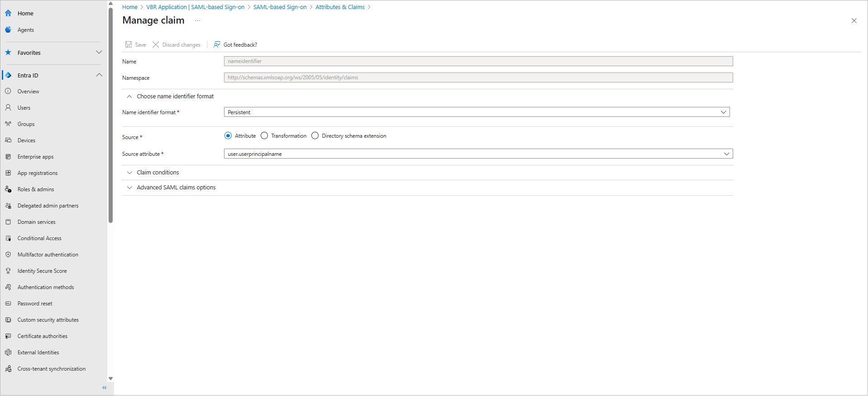868x396 pixels.
Task: Click the Overview info icon
Action: coord(8,91)
